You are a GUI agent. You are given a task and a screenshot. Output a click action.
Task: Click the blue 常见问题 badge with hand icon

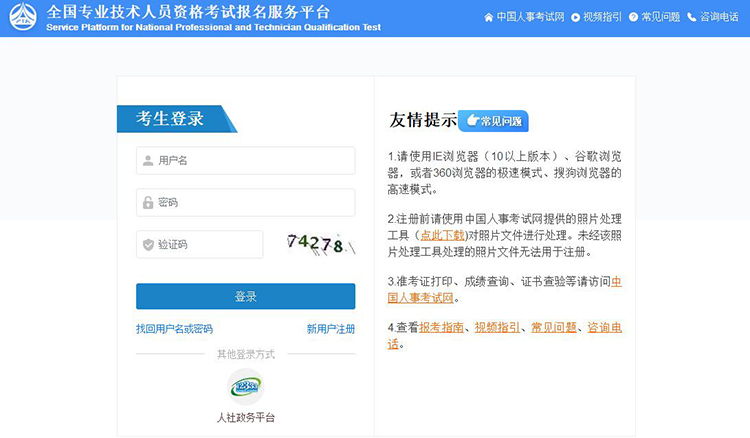493,121
